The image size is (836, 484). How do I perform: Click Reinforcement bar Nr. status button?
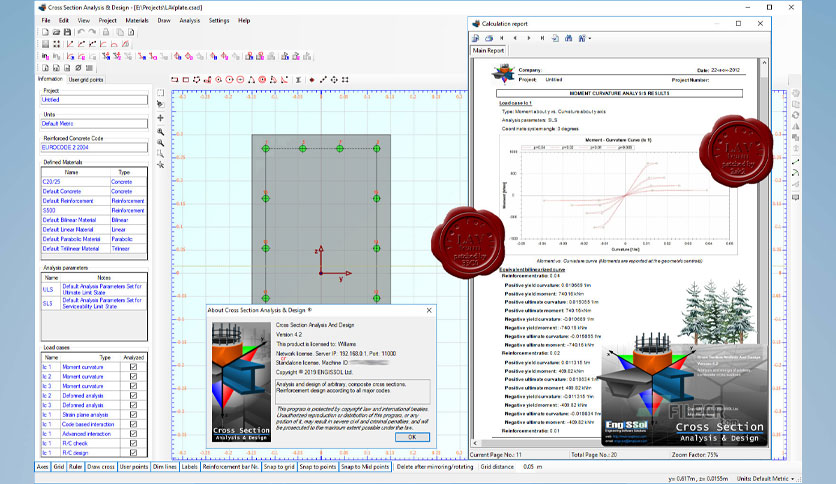(230, 466)
